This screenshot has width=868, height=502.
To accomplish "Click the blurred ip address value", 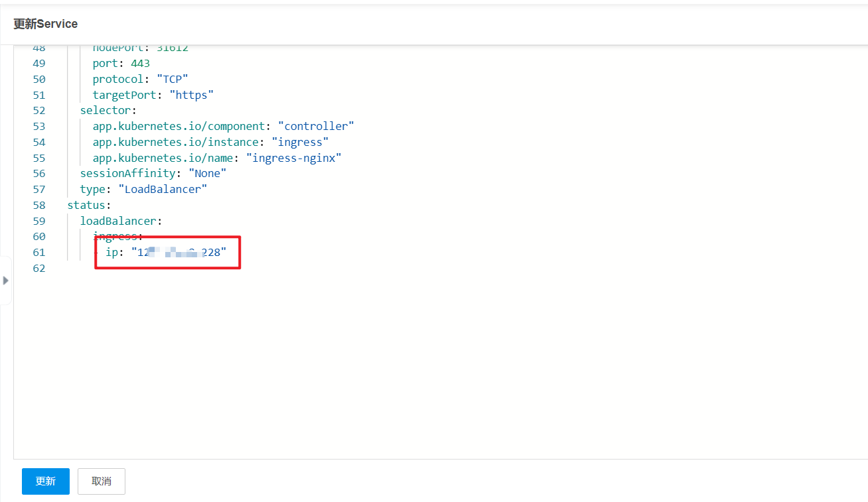I will [179, 252].
